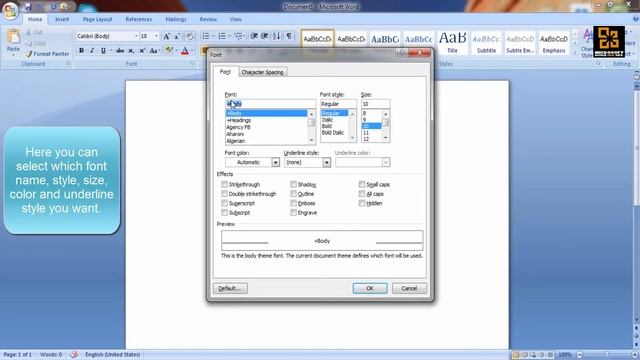Click the Multilevel list icon
640x360 pixels.
coord(238,36)
